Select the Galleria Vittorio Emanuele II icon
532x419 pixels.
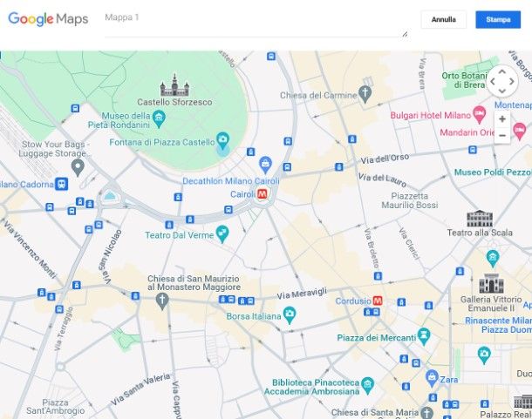click(x=491, y=283)
